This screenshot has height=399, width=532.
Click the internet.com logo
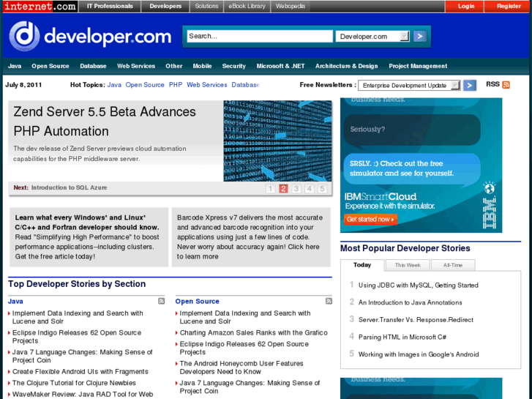(x=40, y=6)
